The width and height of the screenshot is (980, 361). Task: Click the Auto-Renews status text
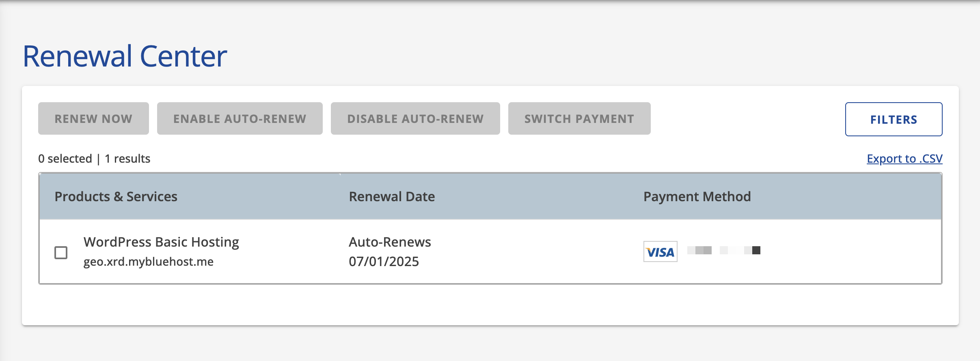click(390, 242)
